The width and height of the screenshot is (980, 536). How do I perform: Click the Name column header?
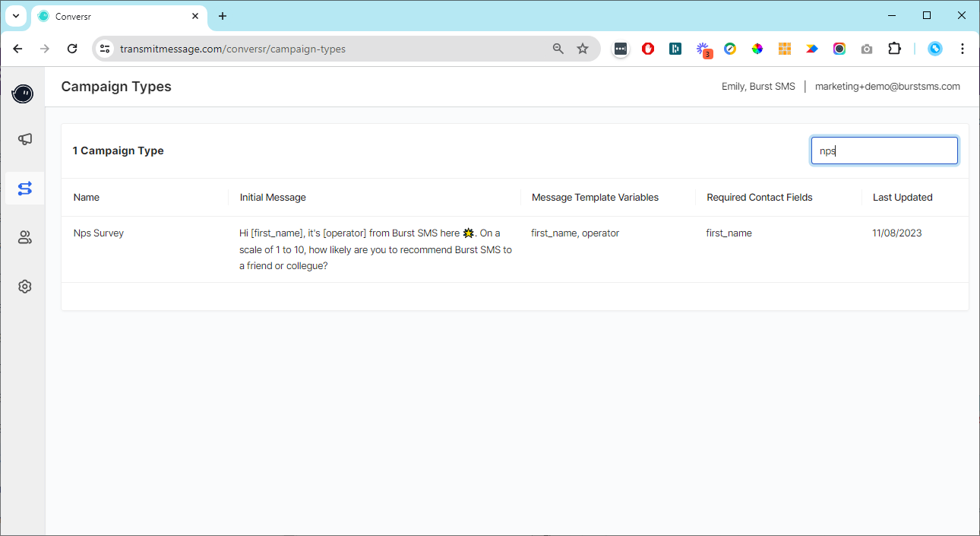[x=87, y=197]
